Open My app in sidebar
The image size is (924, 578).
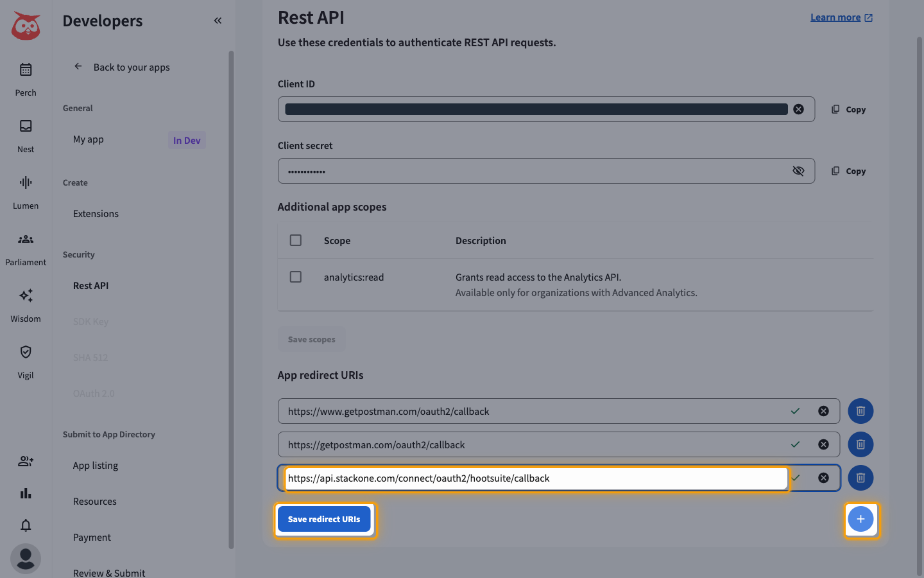coord(89,139)
